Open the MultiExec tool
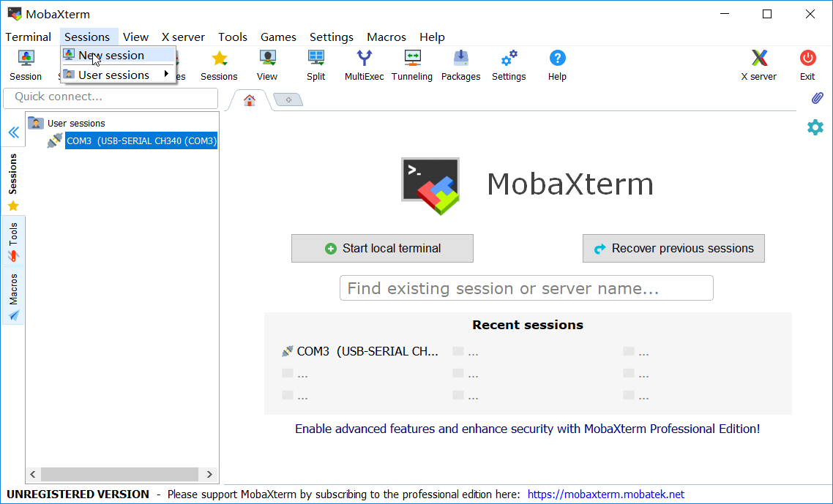This screenshot has width=833, height=504. point(364,65)
